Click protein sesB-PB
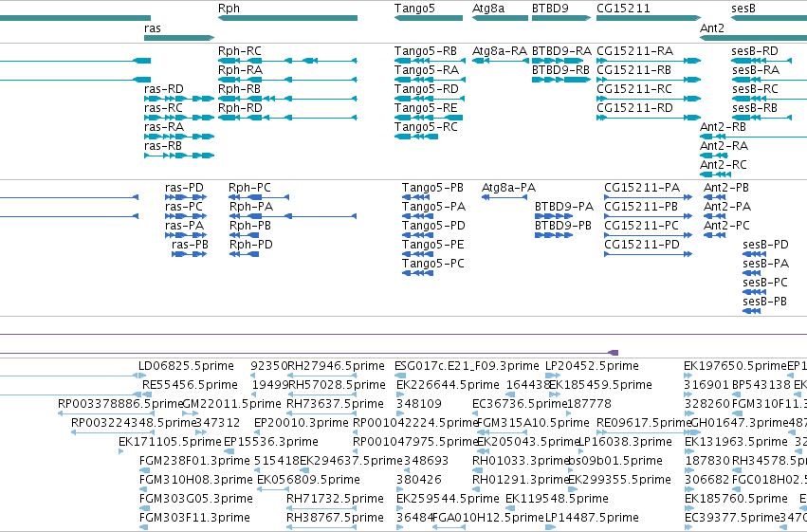This screenshot has height=532, width=807. coord(752,311)
